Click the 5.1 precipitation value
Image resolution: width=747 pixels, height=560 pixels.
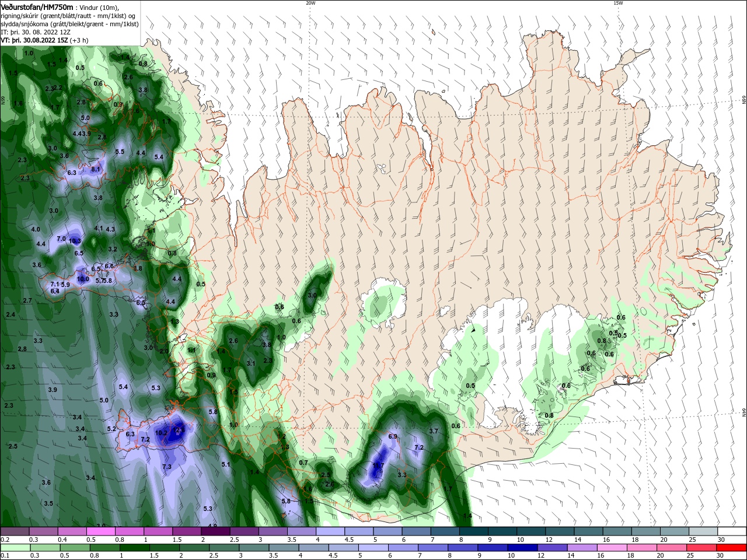pos(226,464)
